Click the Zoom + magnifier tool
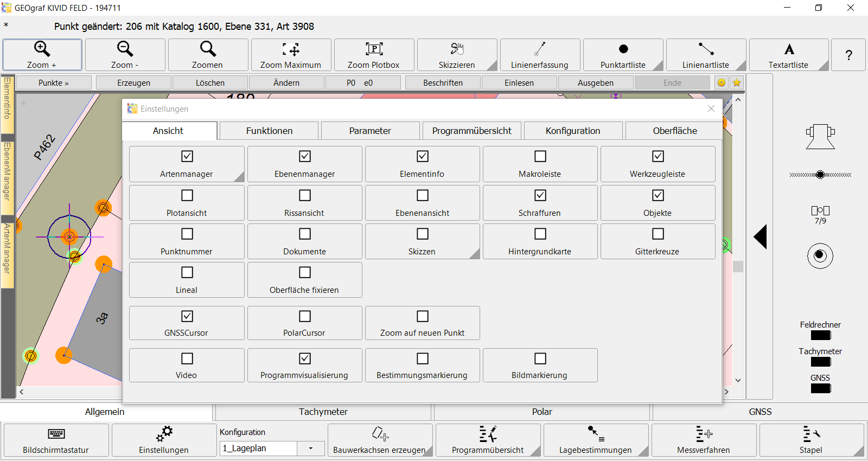 point(42,54)
